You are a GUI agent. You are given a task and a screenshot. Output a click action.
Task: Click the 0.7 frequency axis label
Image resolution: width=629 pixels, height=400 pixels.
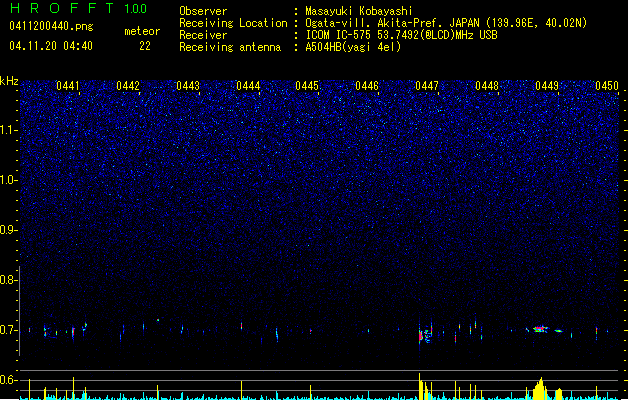point(8,330)
